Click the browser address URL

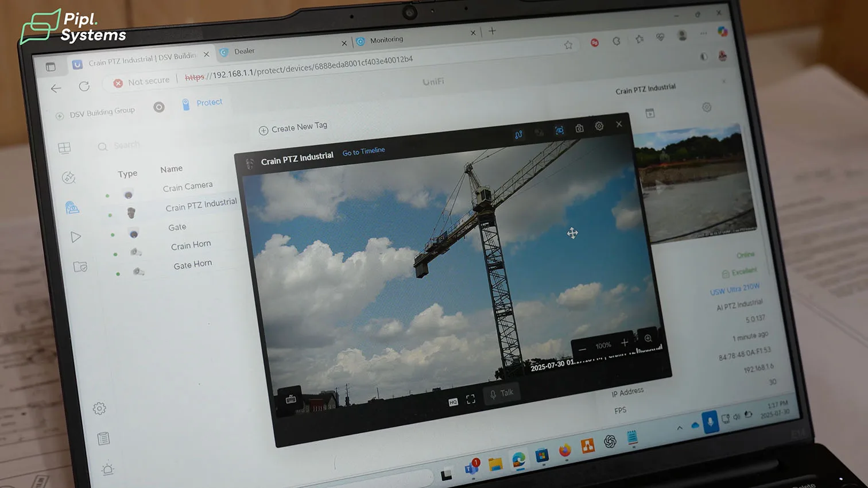point(299,68)
